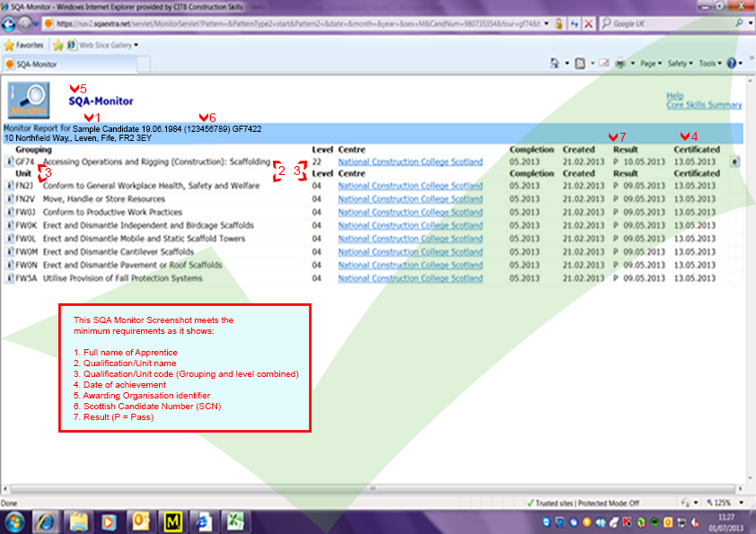Viewport: 756px width, 534px height.
Task: Open the Core Skills Summary link
Action: pyautogui.click(x=704, y=105)
